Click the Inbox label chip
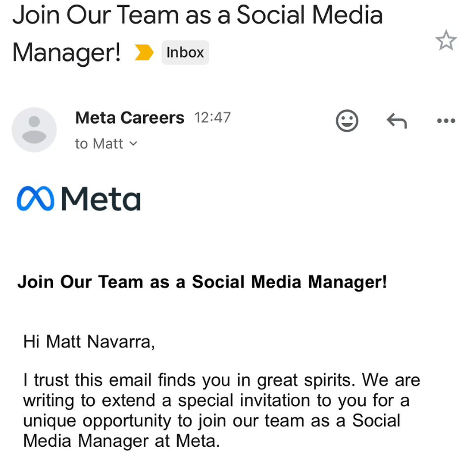This screenshot has height=467, width=476. 185,53
